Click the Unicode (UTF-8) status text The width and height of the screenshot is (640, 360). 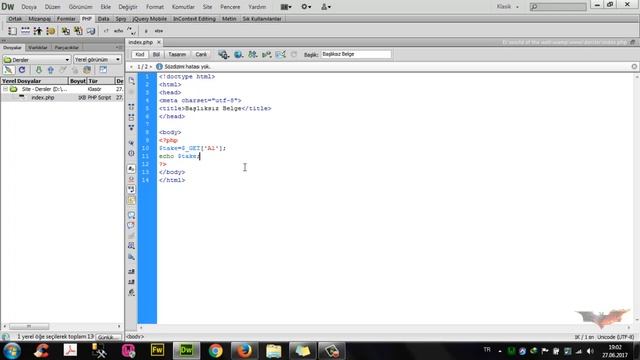(615, 337)
